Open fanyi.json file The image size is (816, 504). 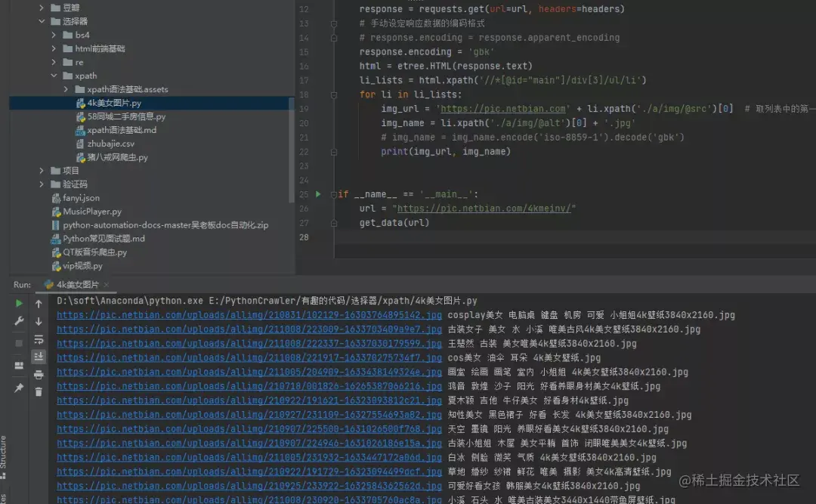pos(81,198)
